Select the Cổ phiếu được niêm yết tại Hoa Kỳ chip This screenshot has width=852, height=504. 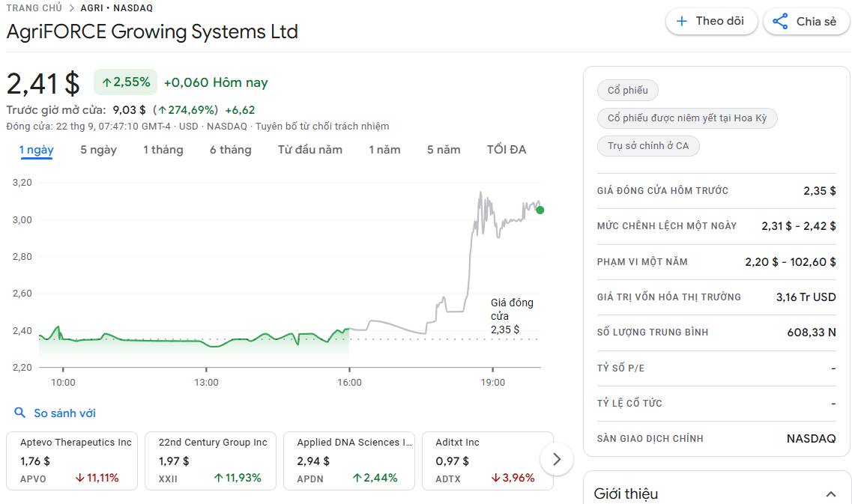pos(687,118)
